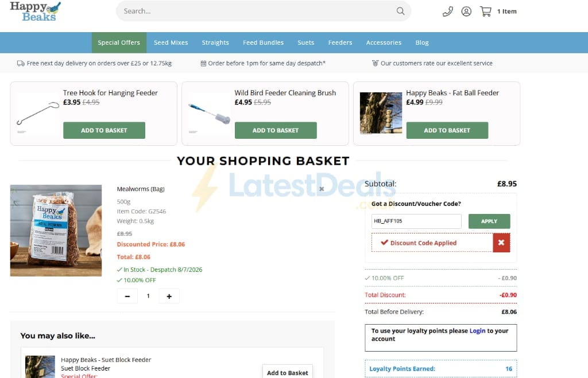Screen dimensions: 588x378
Task: Click the award icon beside customer ratings
Action: 375,63
